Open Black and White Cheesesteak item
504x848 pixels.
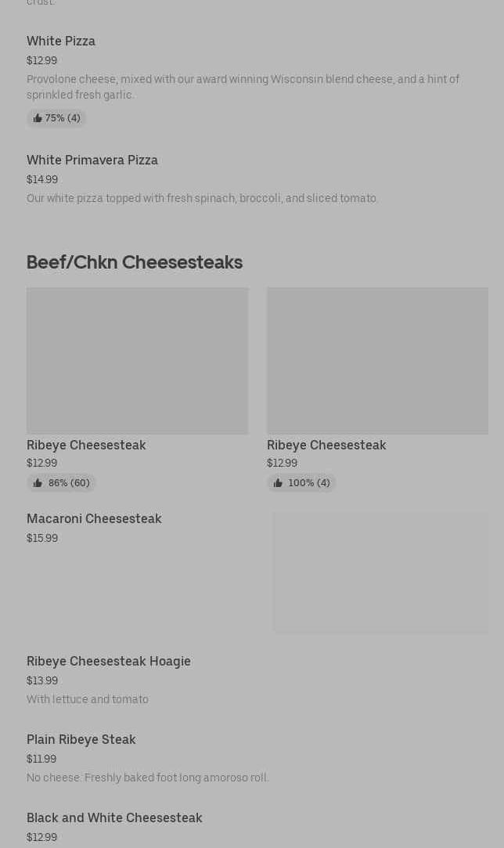coord(257,828)
